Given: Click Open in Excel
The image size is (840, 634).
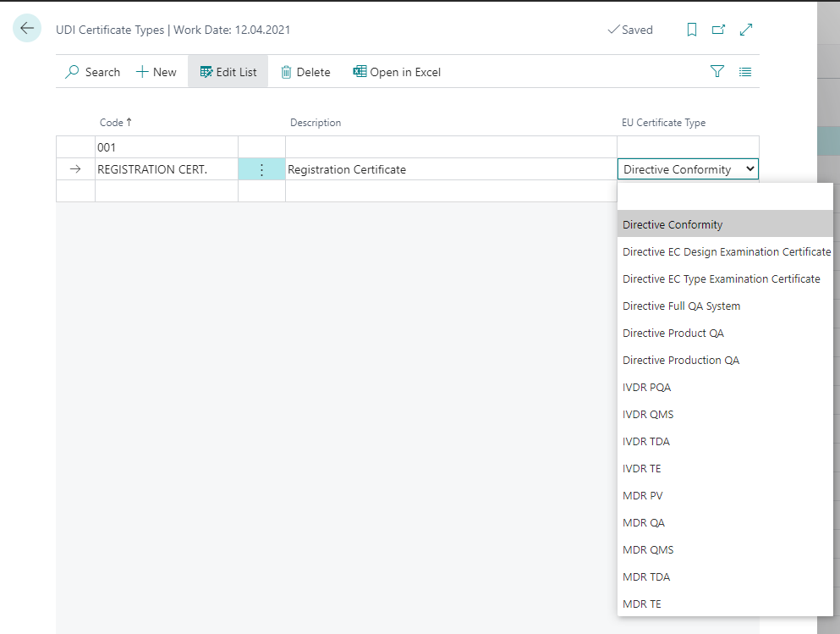Looking at the screenshot, I should click(397, 72).
